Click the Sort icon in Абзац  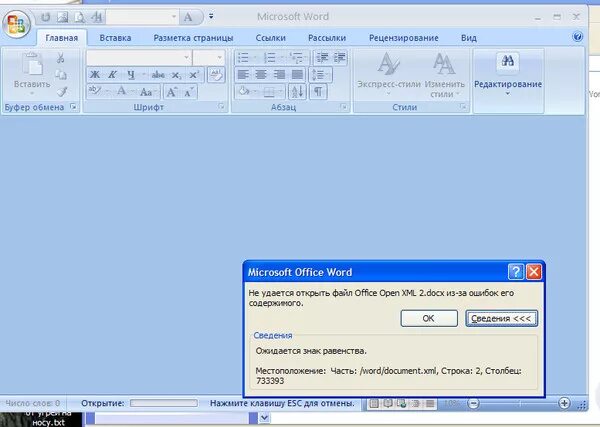[x=297, y=92]
